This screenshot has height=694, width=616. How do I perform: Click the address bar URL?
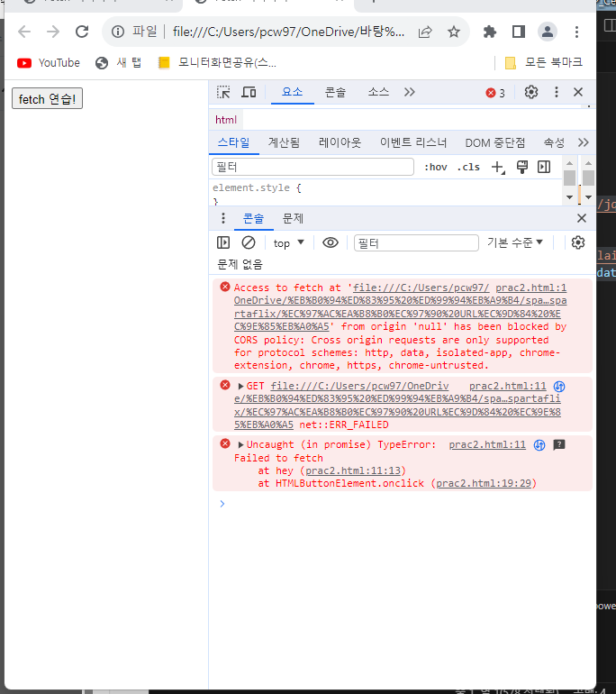pyautogui.click(x=288, y=32)
